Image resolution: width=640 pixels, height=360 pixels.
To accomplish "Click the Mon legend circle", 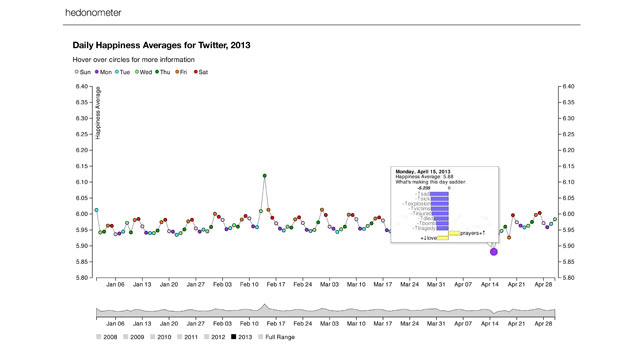I will tap(97, 72).
